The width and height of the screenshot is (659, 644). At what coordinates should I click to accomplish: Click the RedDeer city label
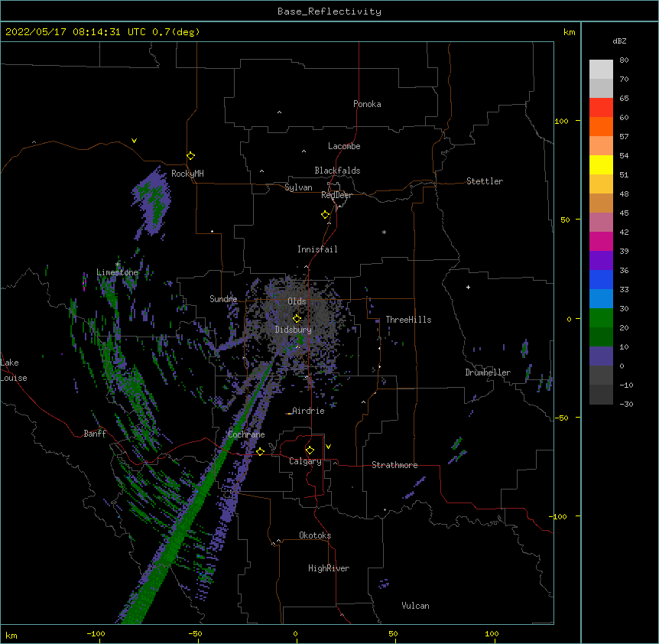tap(336, 195)
